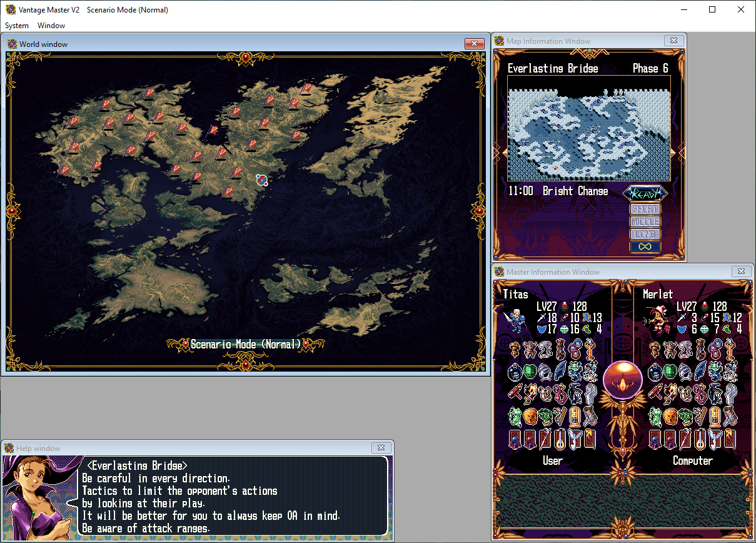Choose the LONG time limit option
The width and height of the screenshot is (756, 543).
pos(645,234)
